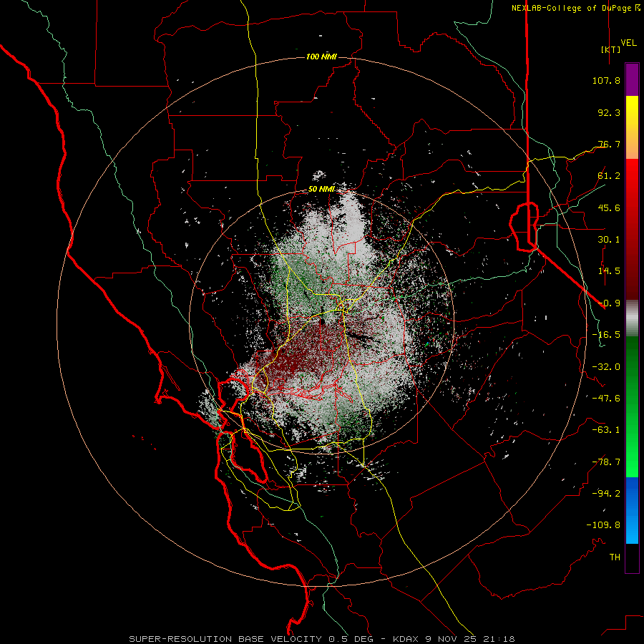Click the 50 NMI range ring label

[x=321, y=190]
